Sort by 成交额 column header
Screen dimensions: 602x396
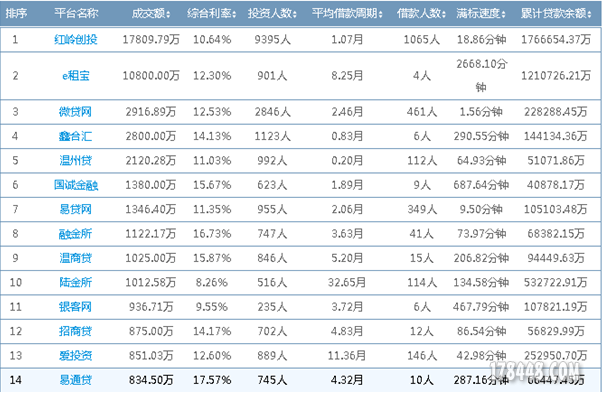coord(151,14)
